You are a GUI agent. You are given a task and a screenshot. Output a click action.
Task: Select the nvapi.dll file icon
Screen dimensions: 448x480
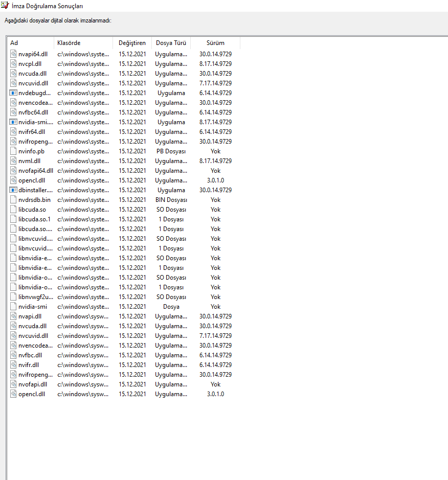tap(13, 316)
